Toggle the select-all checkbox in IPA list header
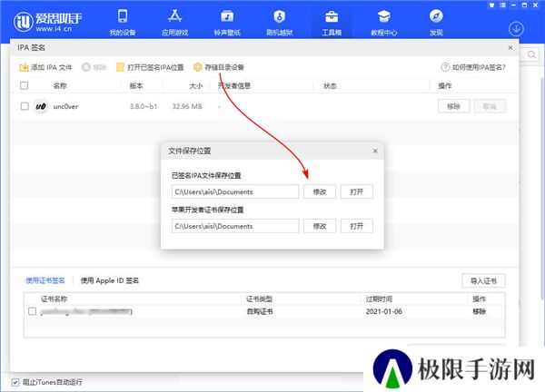 tap(24, 85)
